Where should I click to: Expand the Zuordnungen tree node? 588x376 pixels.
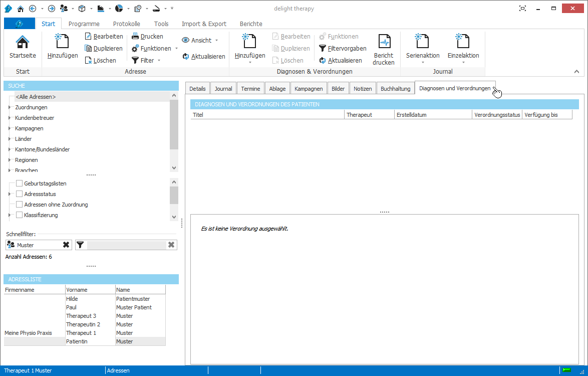[10, 107]
